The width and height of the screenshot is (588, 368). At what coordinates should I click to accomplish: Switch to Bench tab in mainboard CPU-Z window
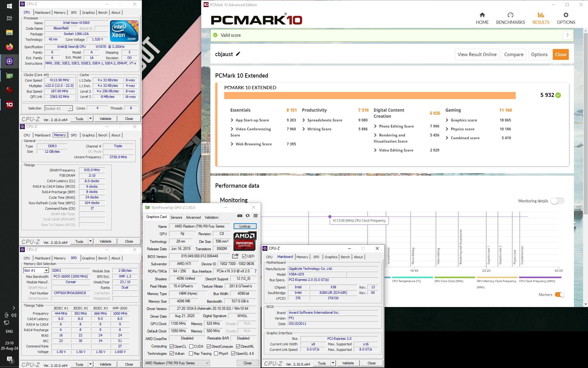(345, 257)
